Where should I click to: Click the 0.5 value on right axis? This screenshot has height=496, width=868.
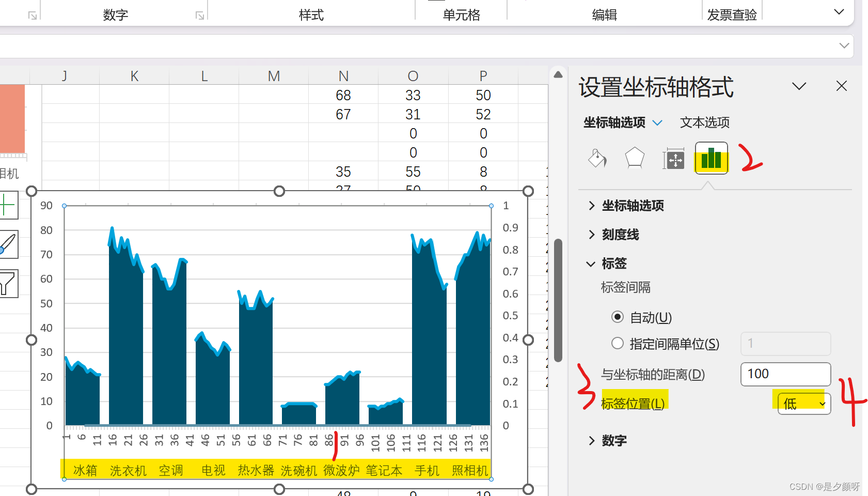(510, 315)
